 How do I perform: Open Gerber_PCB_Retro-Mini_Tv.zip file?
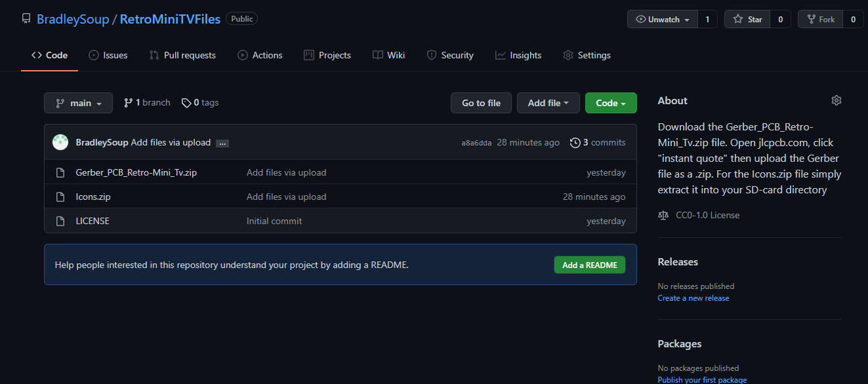(136, 172)
